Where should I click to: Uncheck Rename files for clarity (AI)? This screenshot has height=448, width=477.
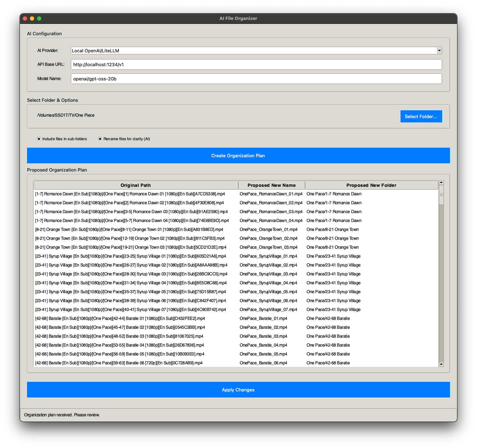pyautogui.click(x=100, y=139)
